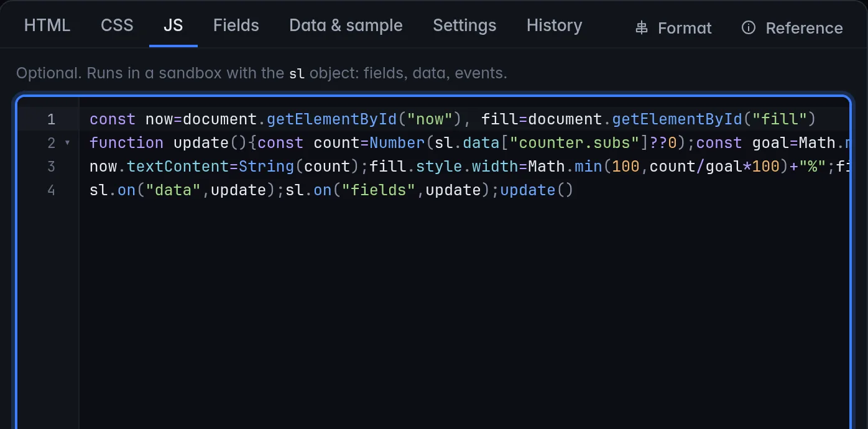The height and width of the screenshot is (429, 868).
Task: Click the final update() call on line 4
Action: pyautogui.click(x=537, y=190)
